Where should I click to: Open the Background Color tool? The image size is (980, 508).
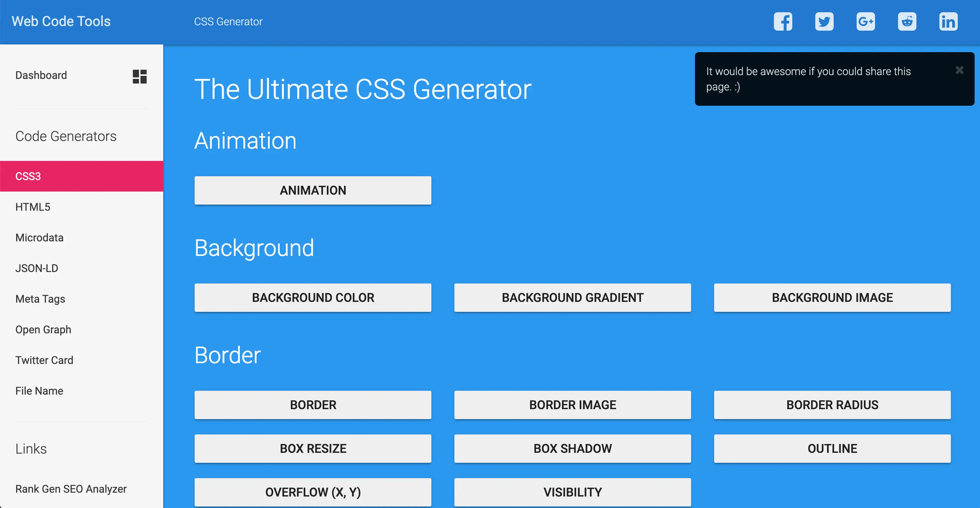click(313, 297)
